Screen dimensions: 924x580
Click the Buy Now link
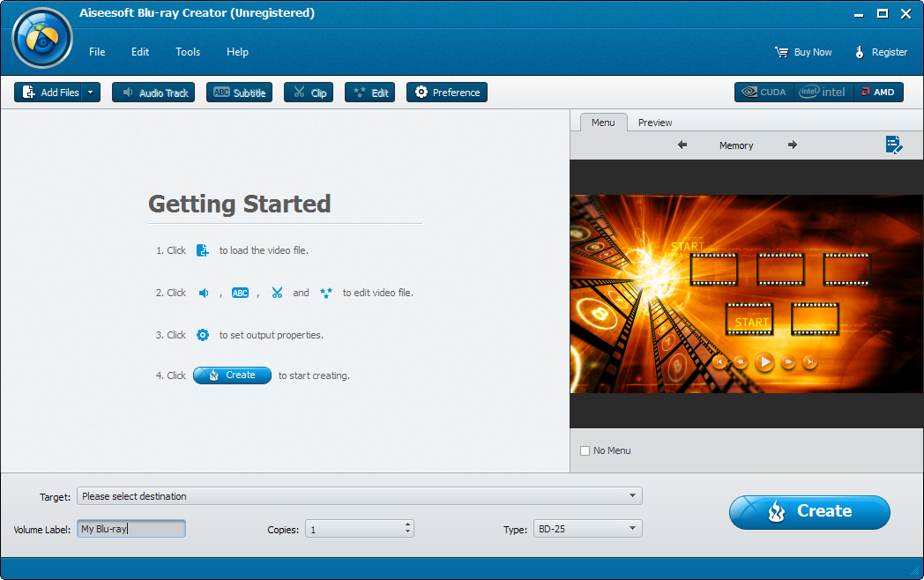click(802, 52)
